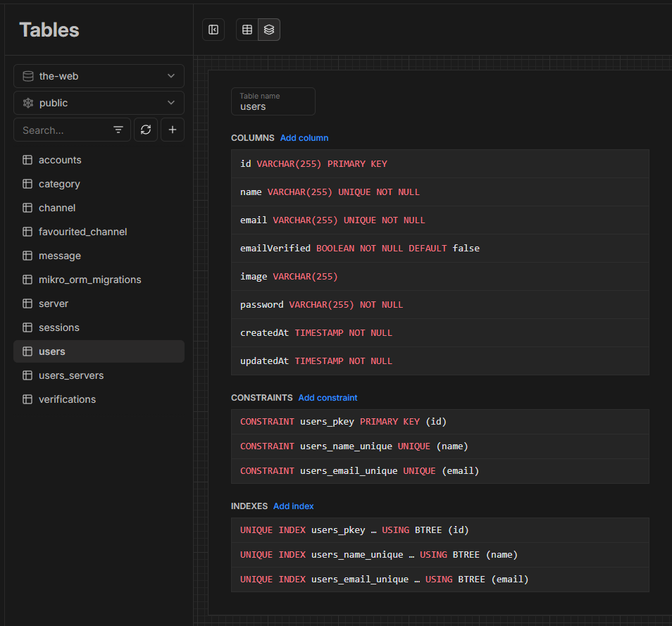The image size is (672, 626).
Task: Open the users_servers table
Action: point(71,375)
